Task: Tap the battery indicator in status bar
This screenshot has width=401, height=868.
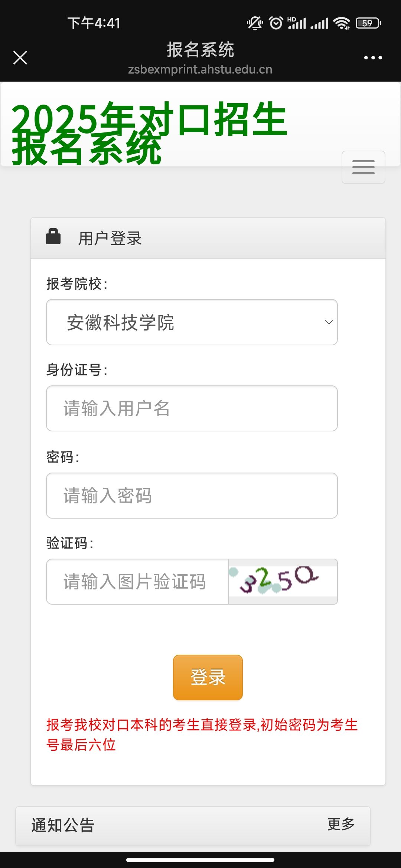Action: click(x=368, y=23)
